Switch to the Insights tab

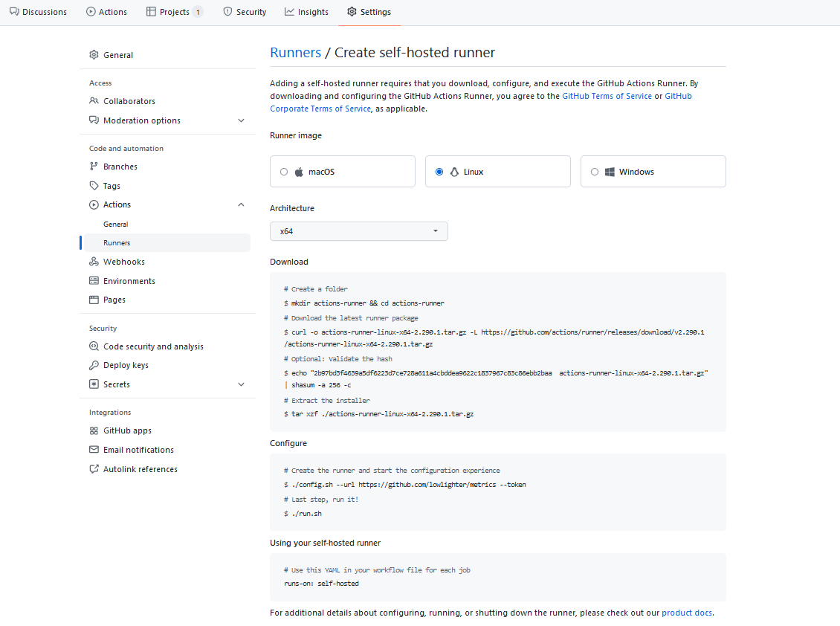point(306,11)
